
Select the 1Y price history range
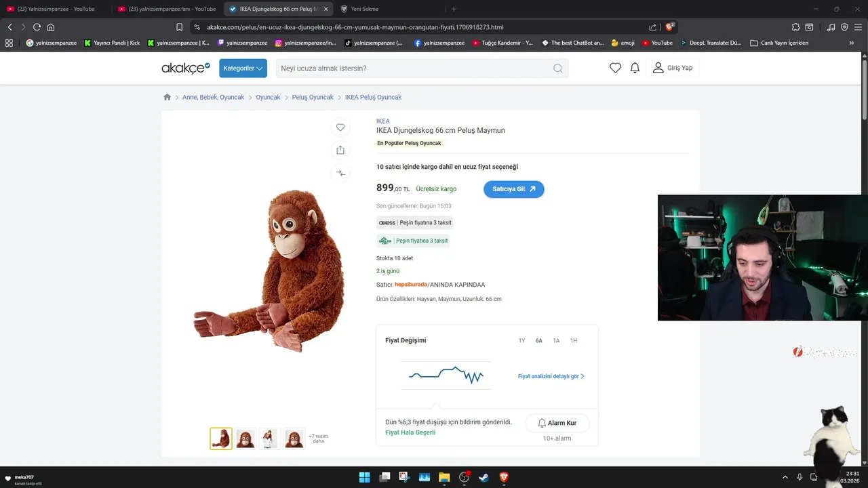click(x=521, y=341)
